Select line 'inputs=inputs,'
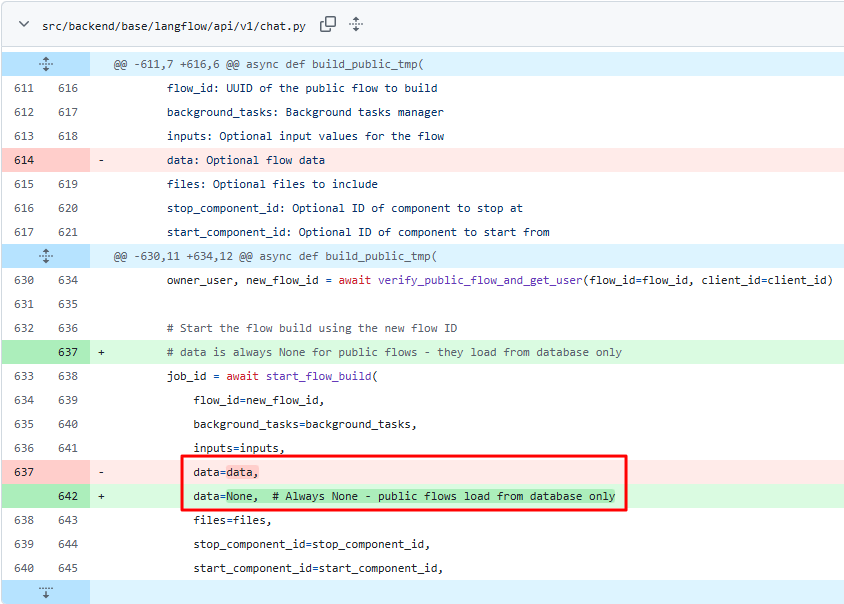Viewport: 844px width, 604px height. point(239,448)
